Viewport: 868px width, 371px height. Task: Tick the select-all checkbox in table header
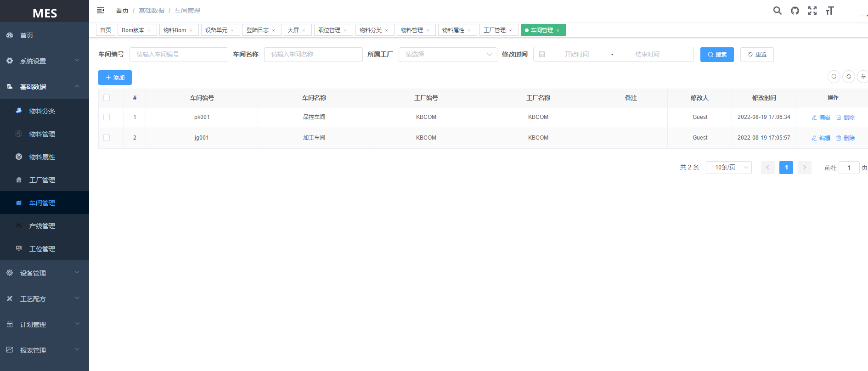point(107,98)
